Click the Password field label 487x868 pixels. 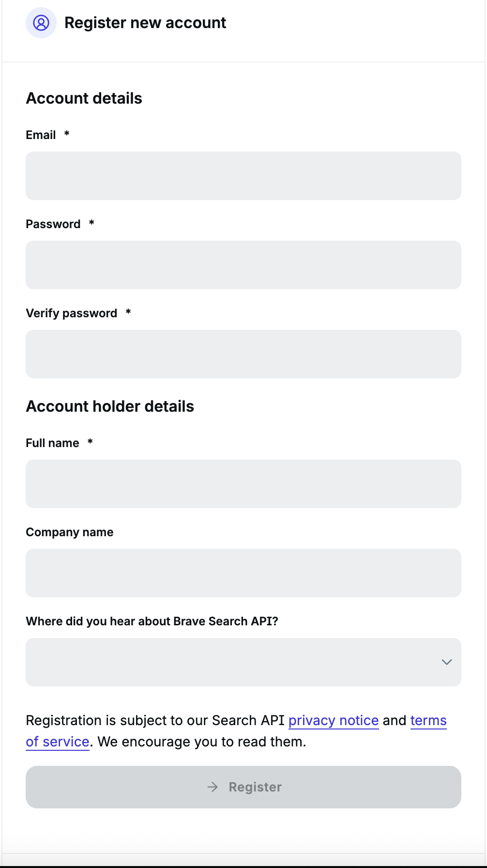53,224
